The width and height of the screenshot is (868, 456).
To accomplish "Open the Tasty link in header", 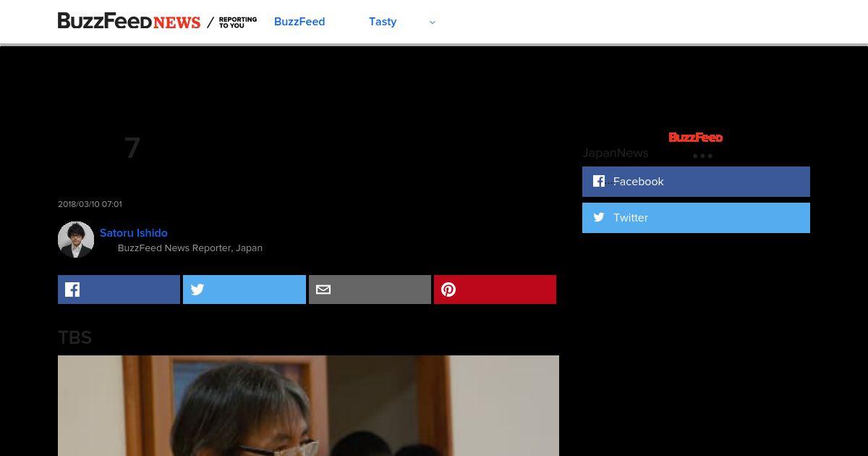I will coord(383,22).
